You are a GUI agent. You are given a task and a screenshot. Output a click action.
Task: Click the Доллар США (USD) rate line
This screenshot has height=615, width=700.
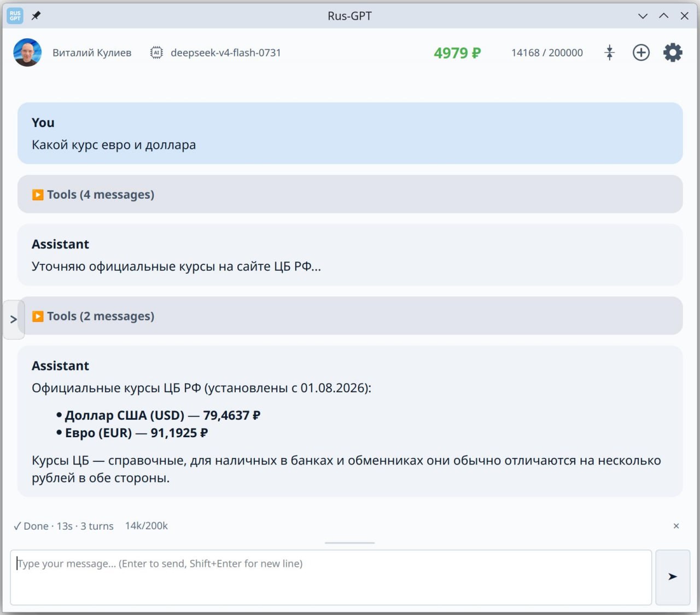click(162, 415)
